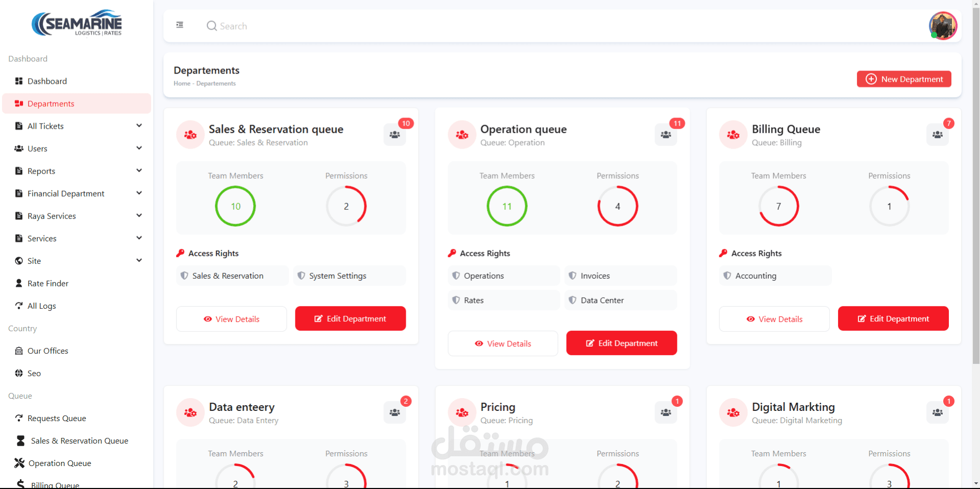Select the Sales & Reservation access right chip

pos(233,276)
